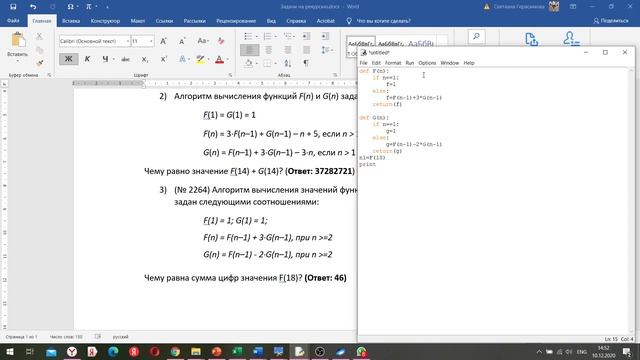Increase font size with the large A icon
The width and height of the screenshot is (640, 360).
click(163, 41)
